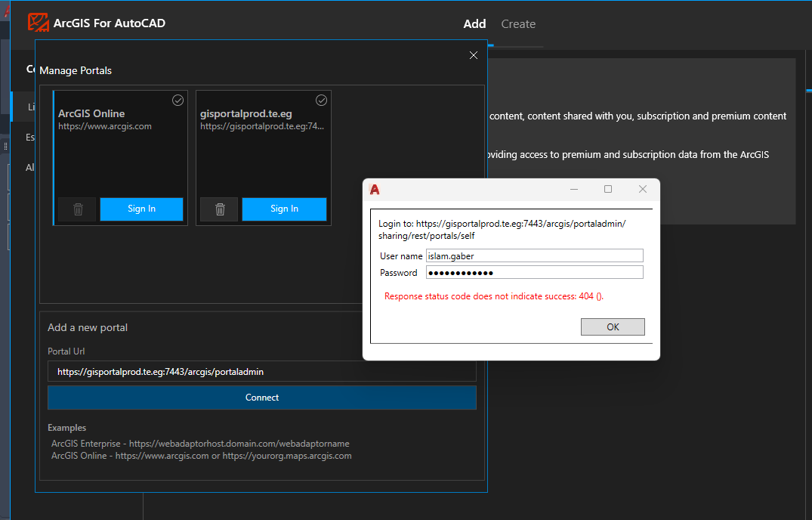Switch to the Create tab
Screen dimensions: 812x520
pos(518,23)
